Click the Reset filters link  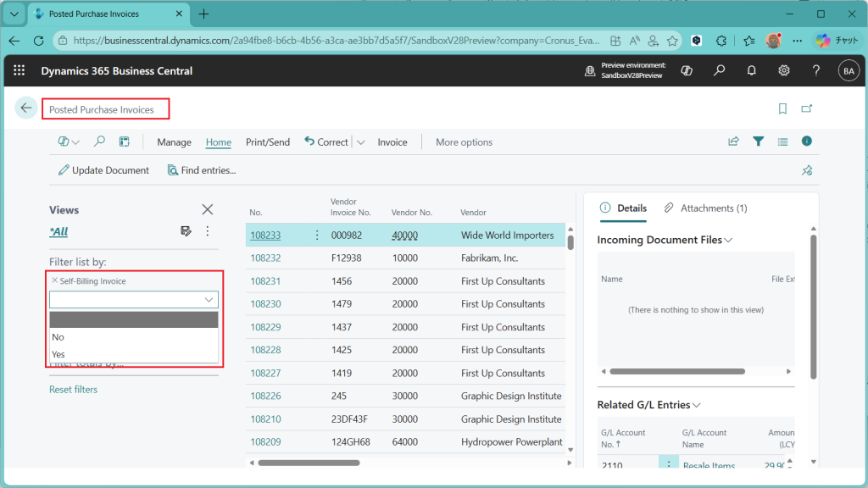click(73, 390)
